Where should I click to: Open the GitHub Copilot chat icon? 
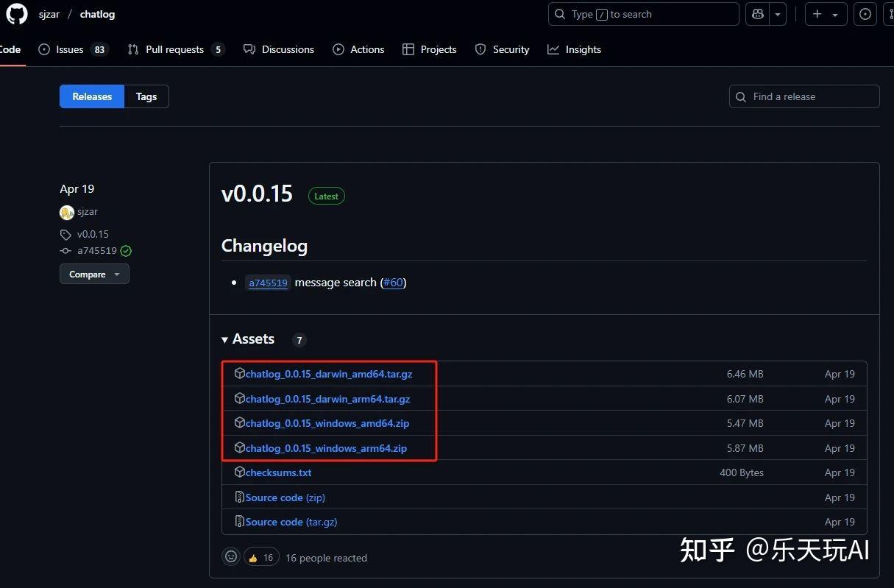758,14
